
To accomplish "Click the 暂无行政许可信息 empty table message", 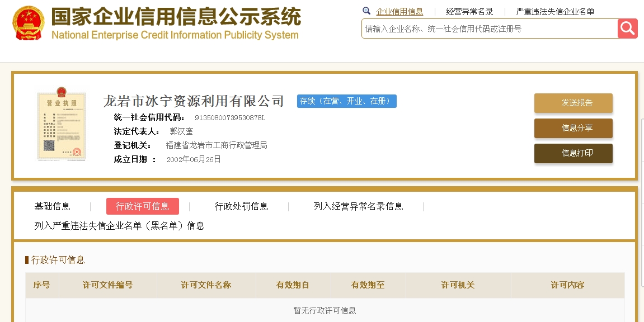I will tap(325, 310).
